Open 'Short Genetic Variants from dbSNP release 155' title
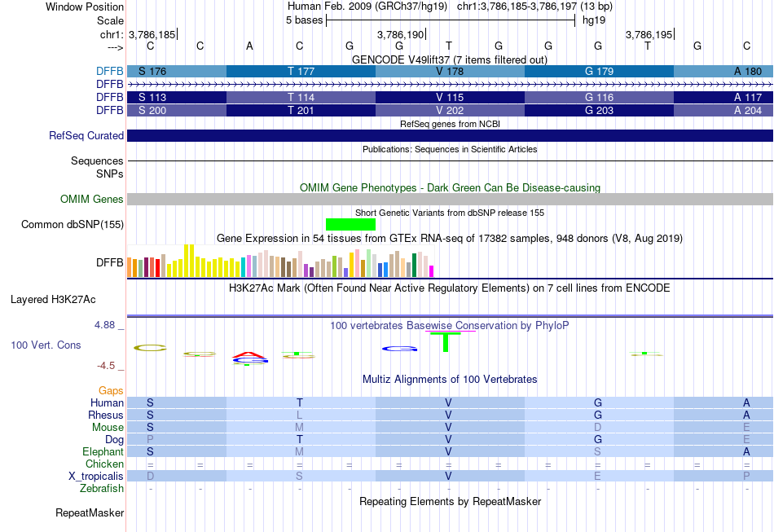 click(x=450, y=213)
